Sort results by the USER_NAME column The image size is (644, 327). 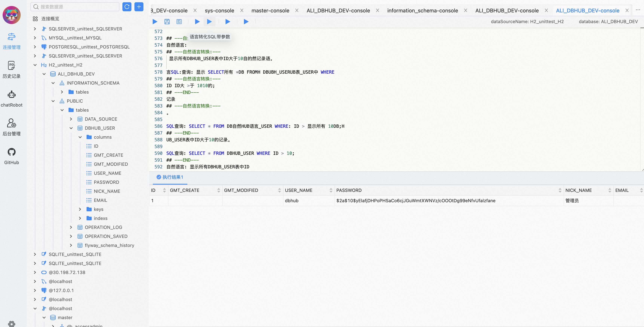click(x=331, y=190)
